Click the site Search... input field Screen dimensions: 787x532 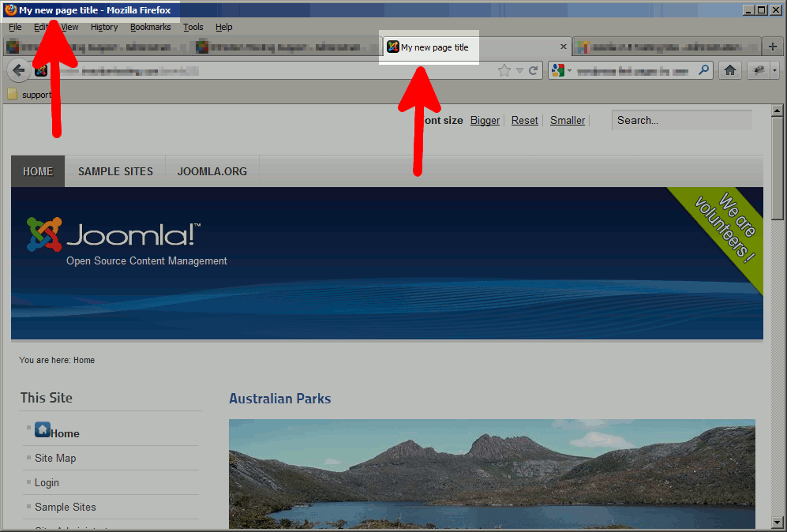click(681, 121)
